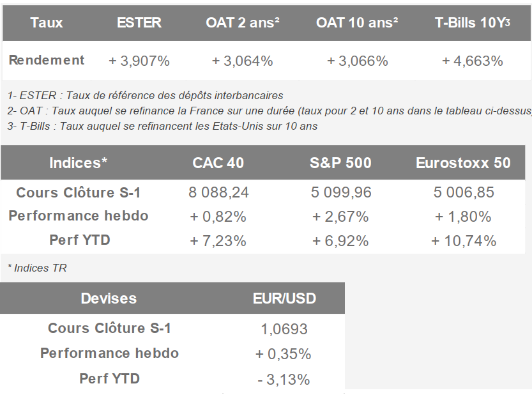532x402 pixels.
Task: Click the OAT 10 ans header
Action: click(x=357, y=23)
